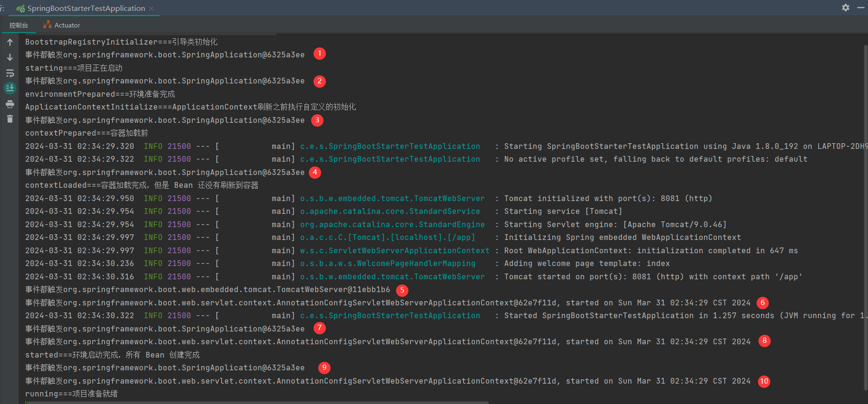Click the print console output icon
The width and height of the screenshot is (868, 404).
click(10, 104)
